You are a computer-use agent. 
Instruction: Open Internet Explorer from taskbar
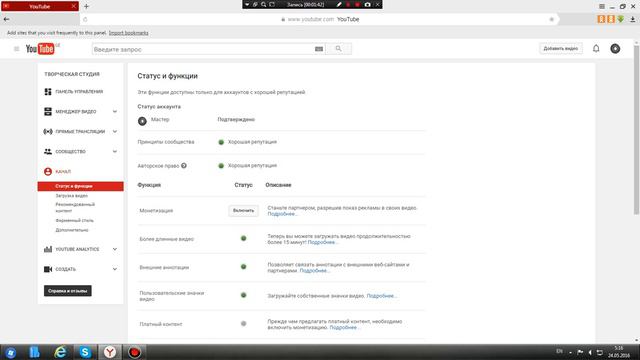pyautogui.click(x=60, y=352)
